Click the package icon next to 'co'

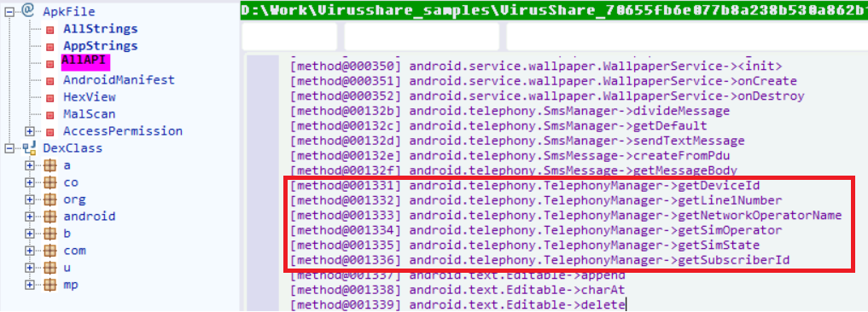tap(50, 182)
